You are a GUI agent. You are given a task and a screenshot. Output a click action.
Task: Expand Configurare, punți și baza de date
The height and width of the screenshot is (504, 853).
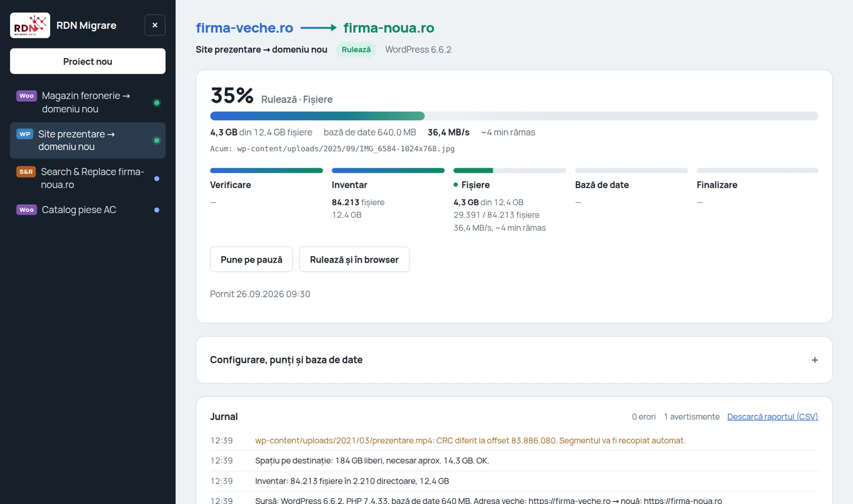click(x=514, y=360)
